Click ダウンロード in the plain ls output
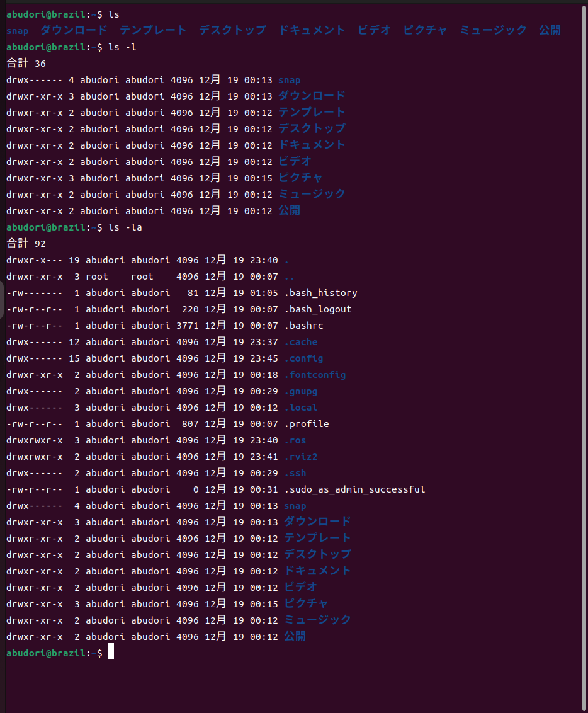Screen dimensions: 588x713 (x=74, y=30)
